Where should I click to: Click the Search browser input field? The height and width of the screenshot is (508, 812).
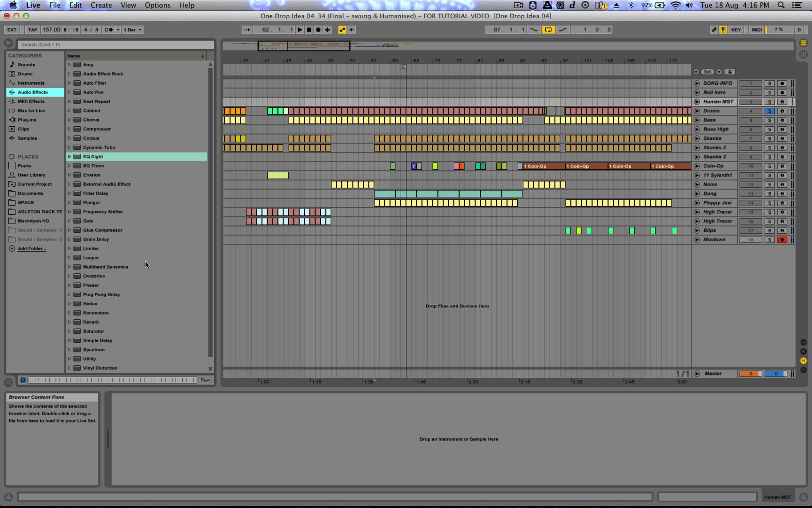point(115,44)
